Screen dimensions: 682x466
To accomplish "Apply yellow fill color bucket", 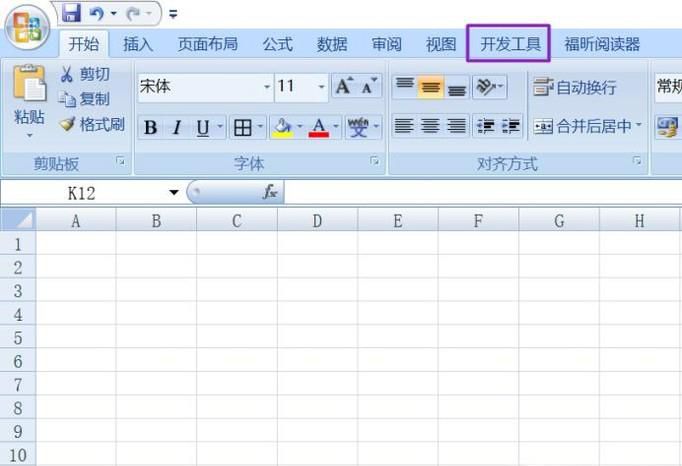I will tap(282, 127).
